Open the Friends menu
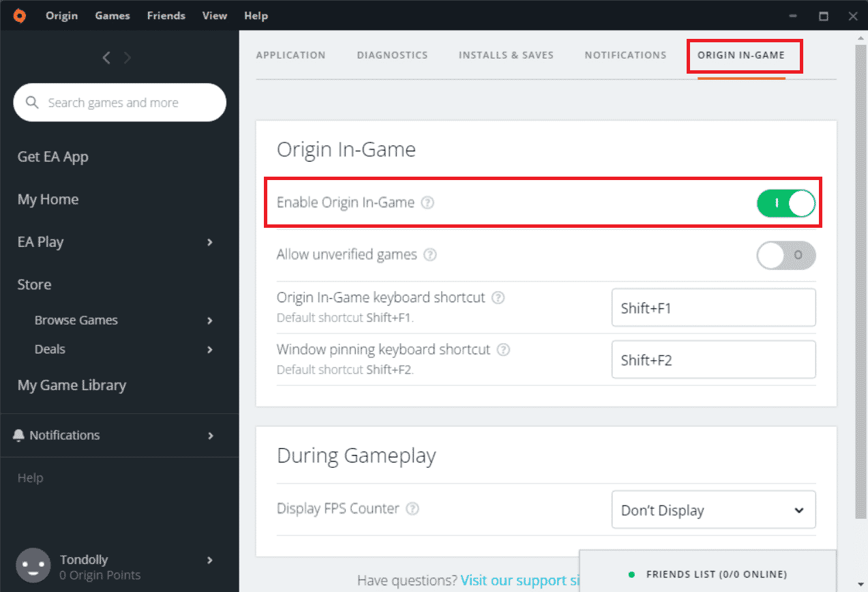The image size is (868, 592). click(x=166, y=16)
